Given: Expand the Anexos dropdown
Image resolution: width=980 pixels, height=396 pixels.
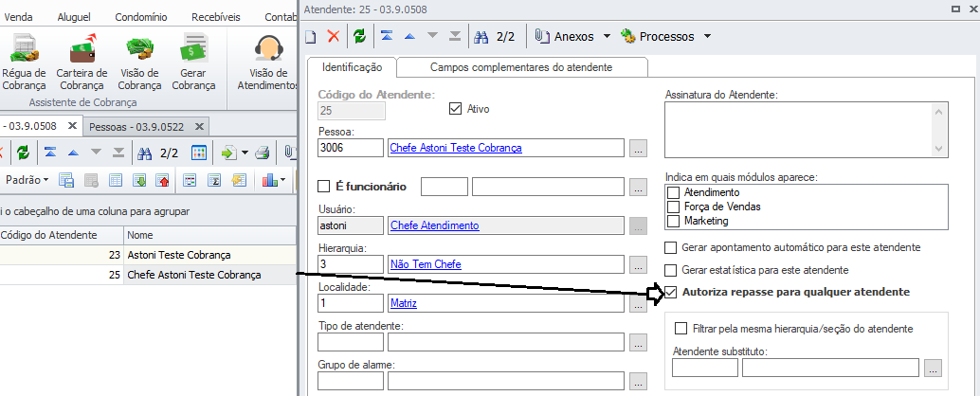Looking at the screenshot, I should click(607, 37).
